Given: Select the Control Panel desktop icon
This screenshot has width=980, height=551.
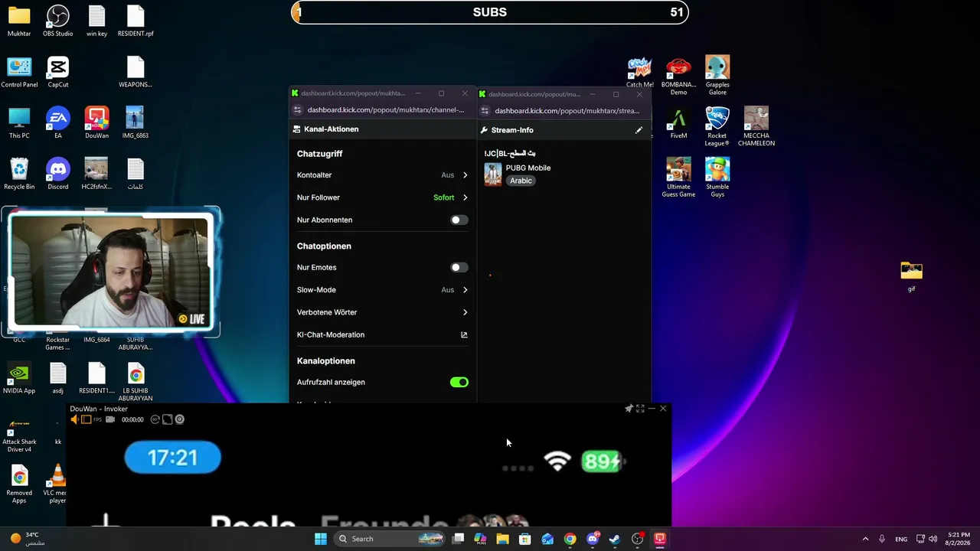Looking at the screenshot, I should click(19, 72).
